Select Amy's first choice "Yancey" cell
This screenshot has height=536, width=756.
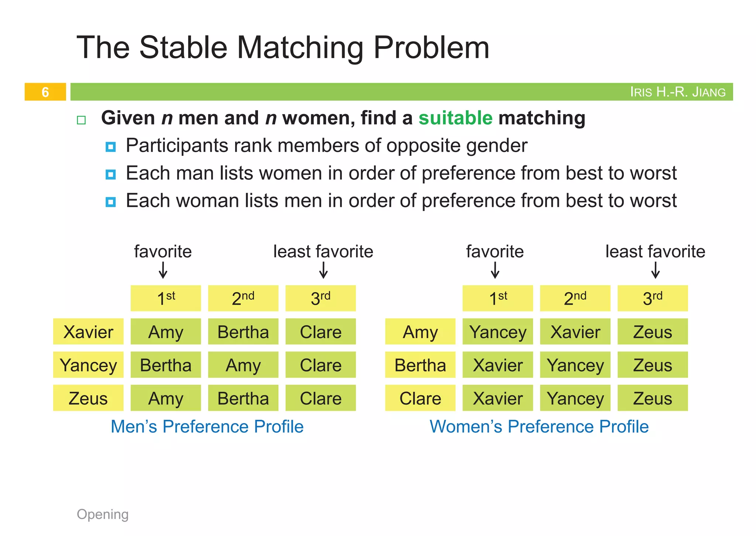point(498,331)
